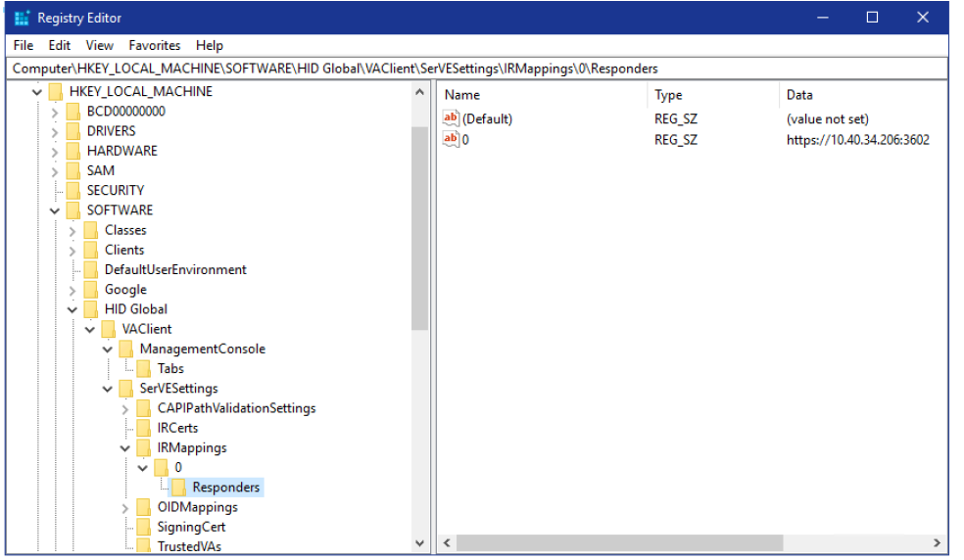Viewport: 964px width, 560px height.
Task: Expand the OIDMappings key
Action: click(125, 508)
